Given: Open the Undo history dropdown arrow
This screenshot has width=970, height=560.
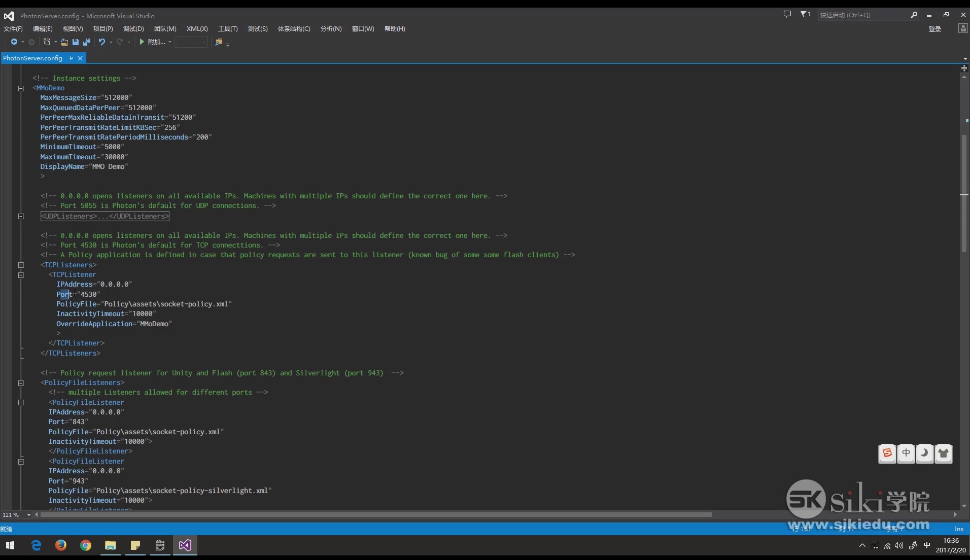Looking at the screenshot, I should tap(111, 42).
